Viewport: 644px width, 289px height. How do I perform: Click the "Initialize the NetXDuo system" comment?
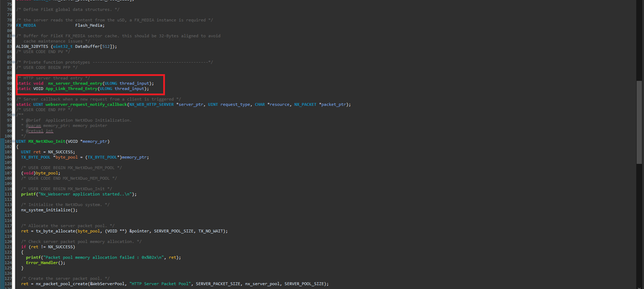pos(65,204)
